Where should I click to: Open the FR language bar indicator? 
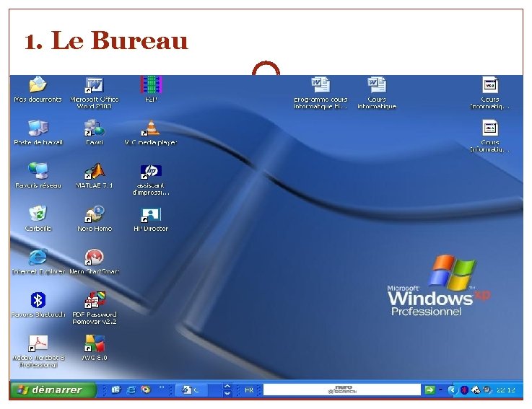[x=249, y=390]
